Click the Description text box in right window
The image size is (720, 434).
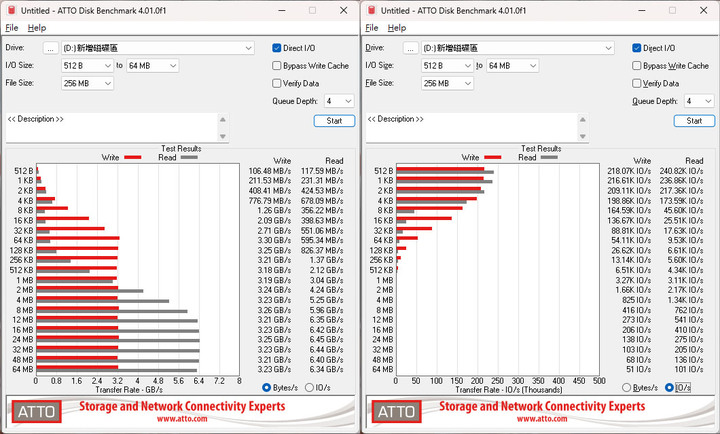[x=472, y=128]
